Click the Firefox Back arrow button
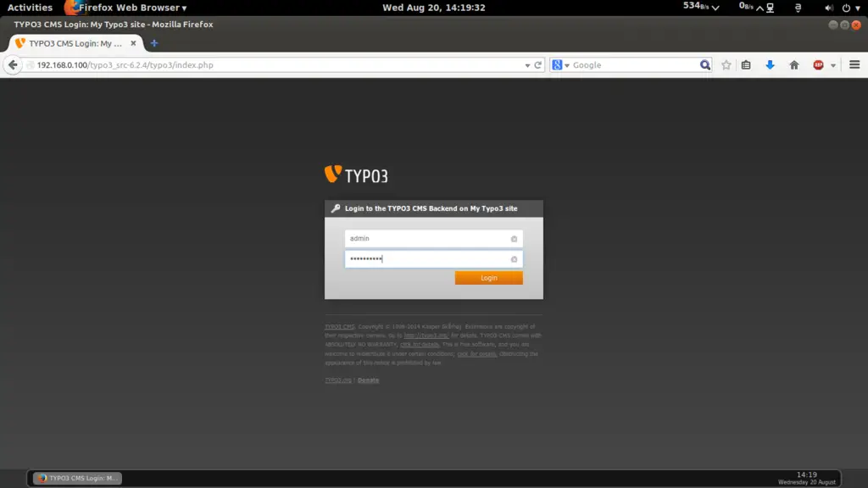The image size is (868, 488). (13, 64)
